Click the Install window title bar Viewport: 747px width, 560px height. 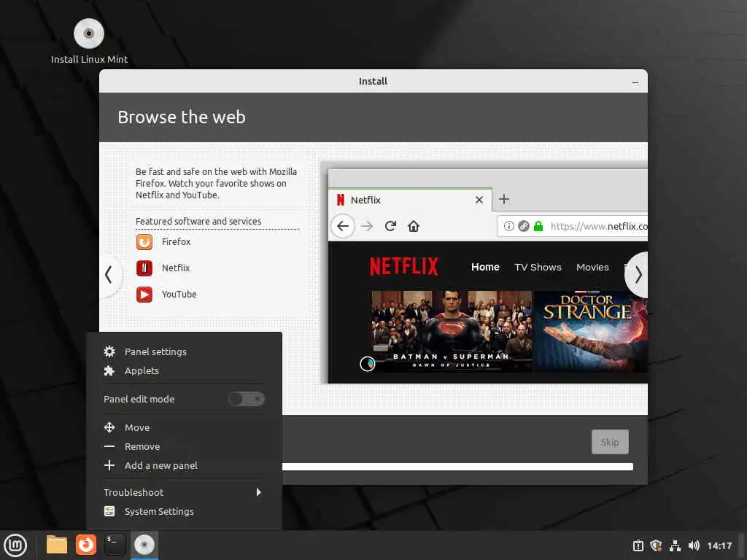(373, 81)
